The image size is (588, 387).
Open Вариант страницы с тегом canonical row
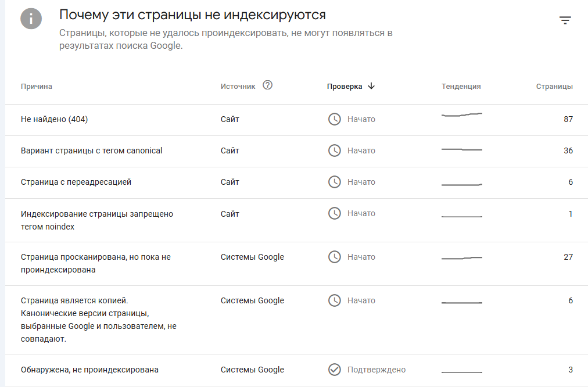(x=92, y=150)
